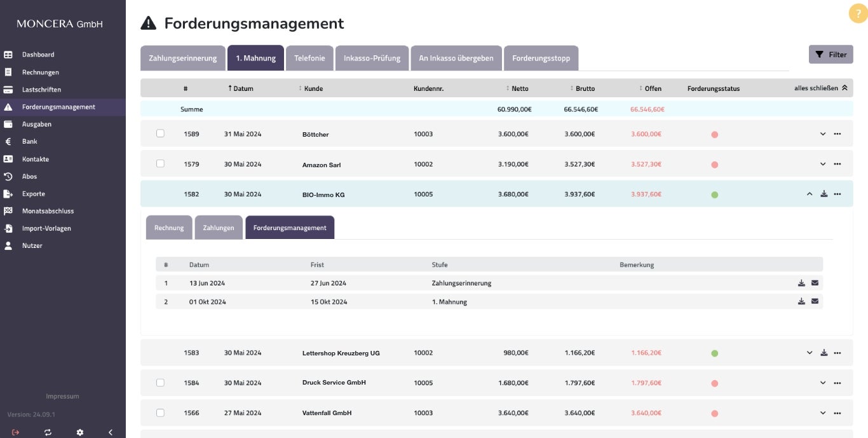Expand the Druck Service GmbH row
This screenshot has height=438, width=868.
pyautogui.click(x=823, y=383)
